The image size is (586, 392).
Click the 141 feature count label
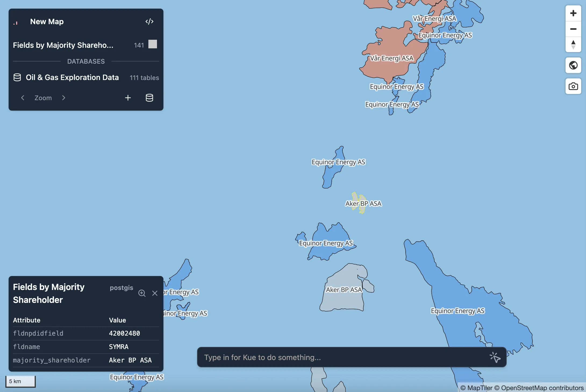click(139, 45)
